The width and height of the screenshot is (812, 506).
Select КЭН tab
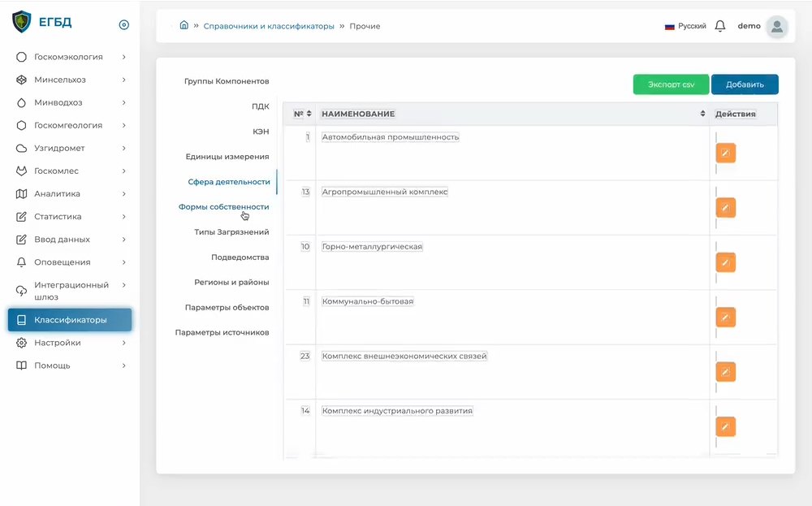point(261,132)
